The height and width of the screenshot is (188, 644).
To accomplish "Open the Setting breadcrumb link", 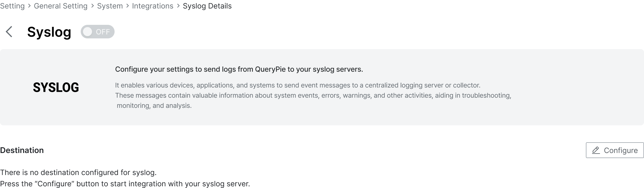I will point(12,6).
